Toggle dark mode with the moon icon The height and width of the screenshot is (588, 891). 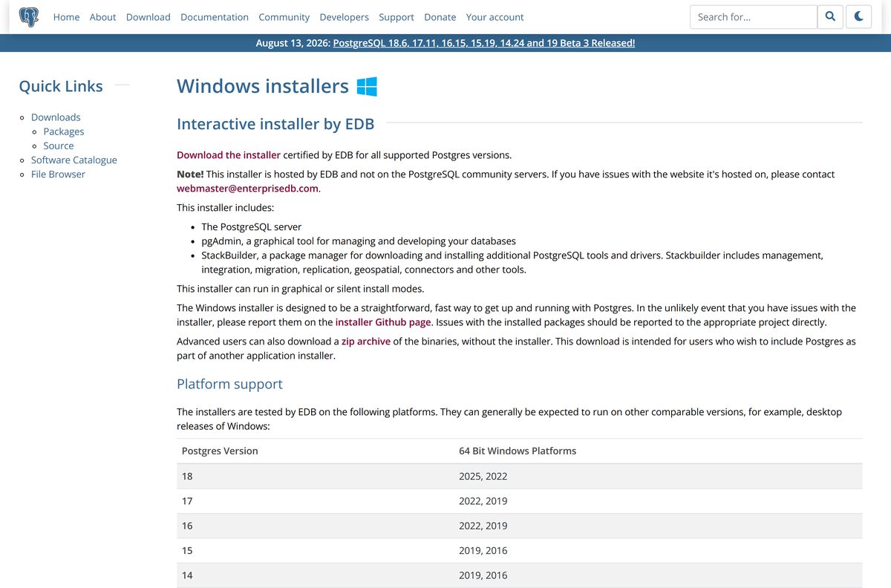(x=859, y=17)
